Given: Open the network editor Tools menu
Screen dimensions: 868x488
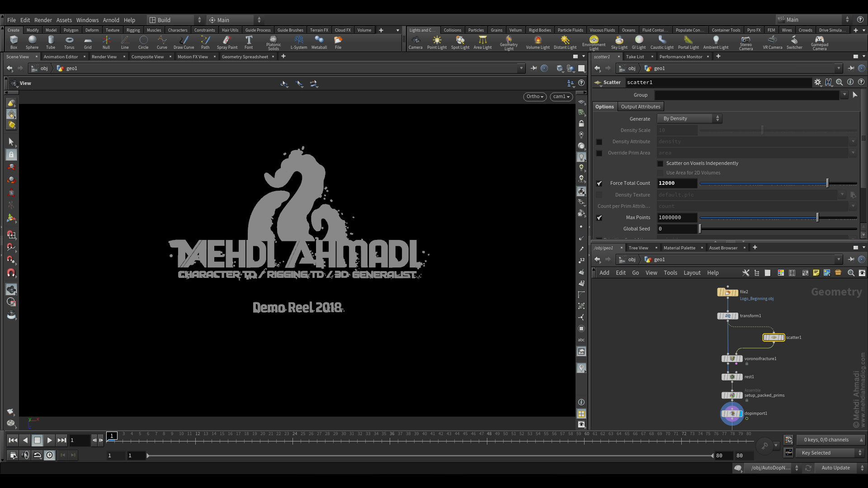Looking at the screenshot, I should pyautogui.click(x=670, y=273).
